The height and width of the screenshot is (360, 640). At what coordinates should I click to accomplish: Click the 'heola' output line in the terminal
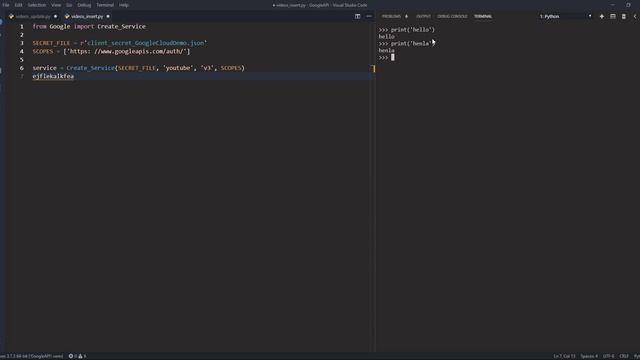click(386, 51)
